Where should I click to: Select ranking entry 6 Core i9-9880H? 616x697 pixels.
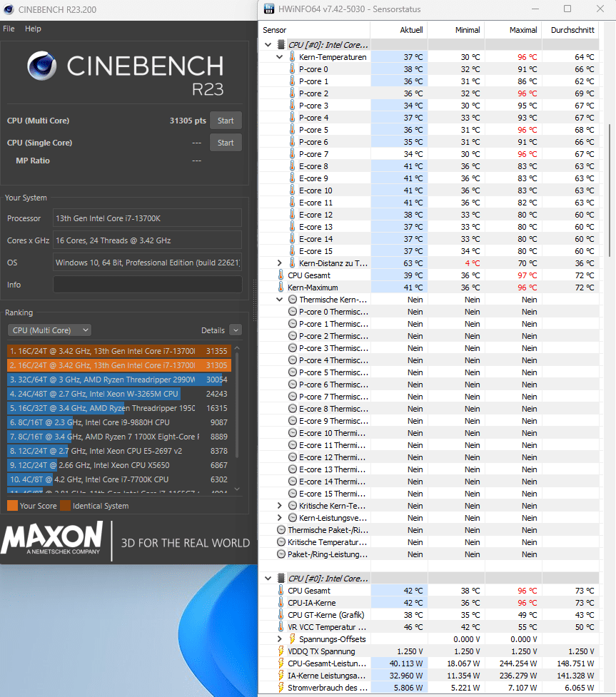click(x=119, y=422)
